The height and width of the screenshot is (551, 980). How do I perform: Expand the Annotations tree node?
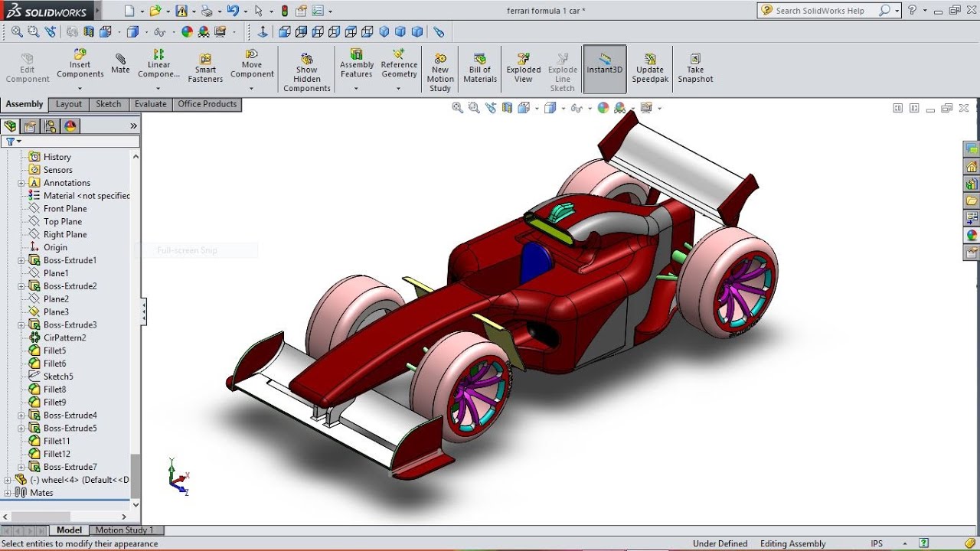click(21, 183)
